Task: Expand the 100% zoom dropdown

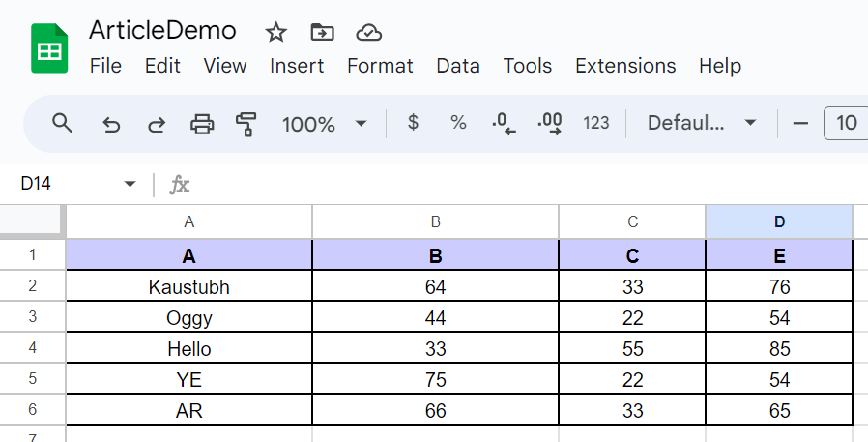Action: [324, 124]
